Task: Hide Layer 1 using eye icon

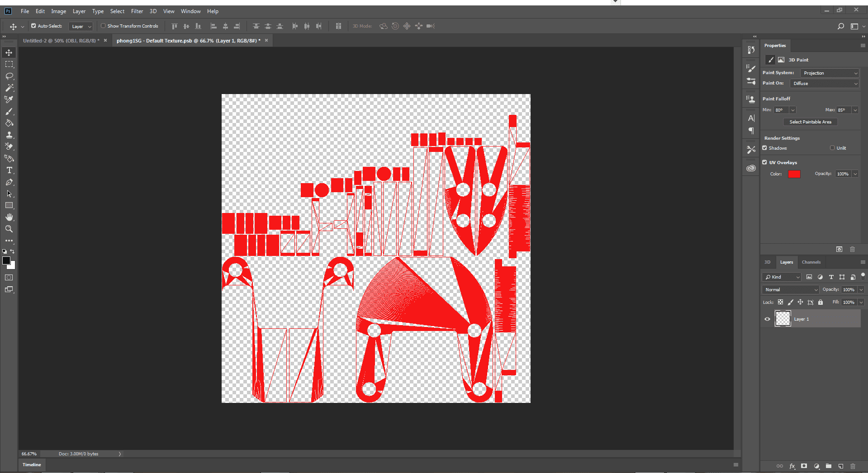Action: click(x=767, y=319)
